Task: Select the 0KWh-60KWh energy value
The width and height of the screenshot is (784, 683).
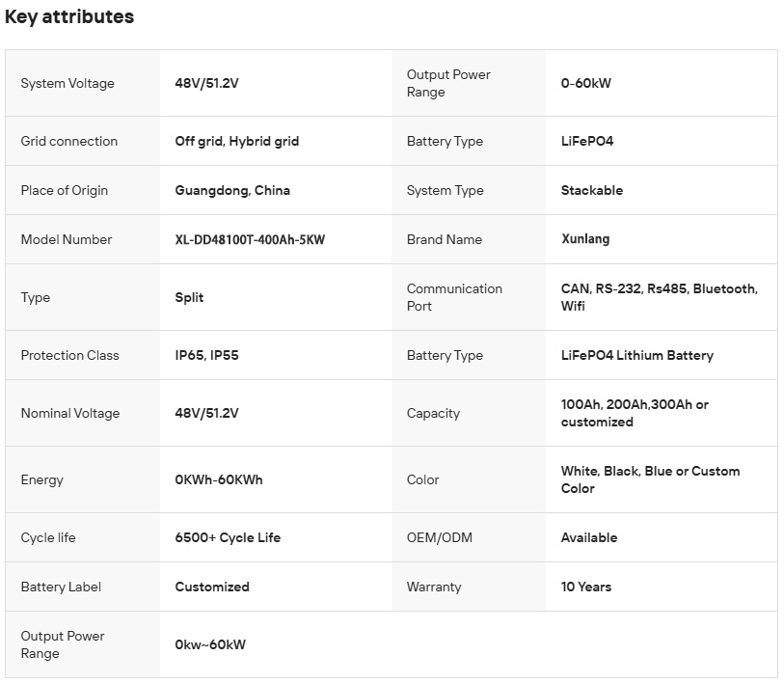Action: pyautogui.click(x=219, y=479)
